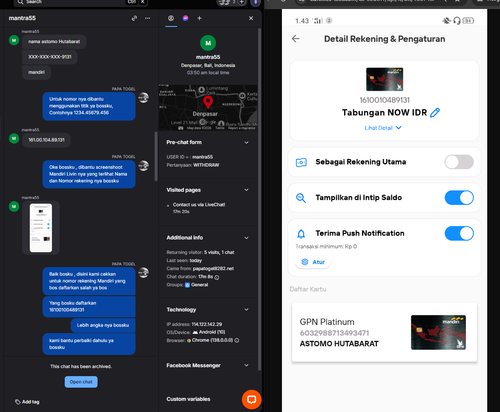Click the IP address 114.122.142.29 value
Screen dimensions: 500x412
(207, 324)
